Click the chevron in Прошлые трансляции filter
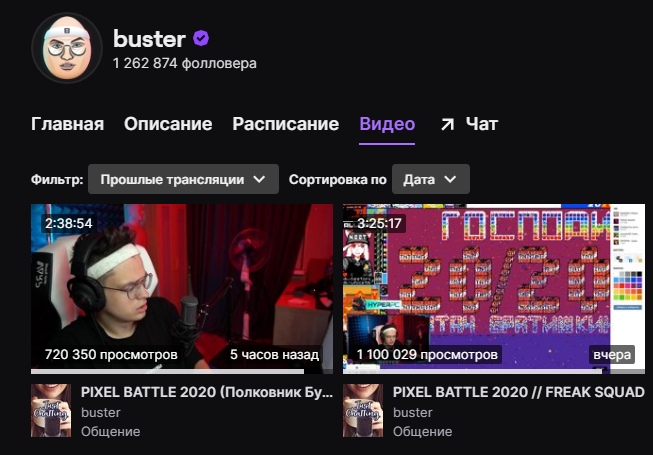Screen dimensions: 653x455 point(259,179)
